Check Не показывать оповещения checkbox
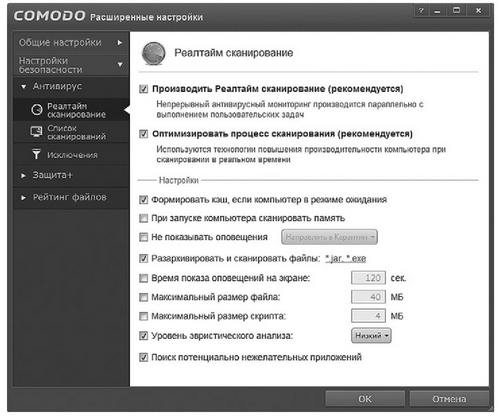Screen dimensions: 502x419 pyautogui.click(x=143, y=237)
